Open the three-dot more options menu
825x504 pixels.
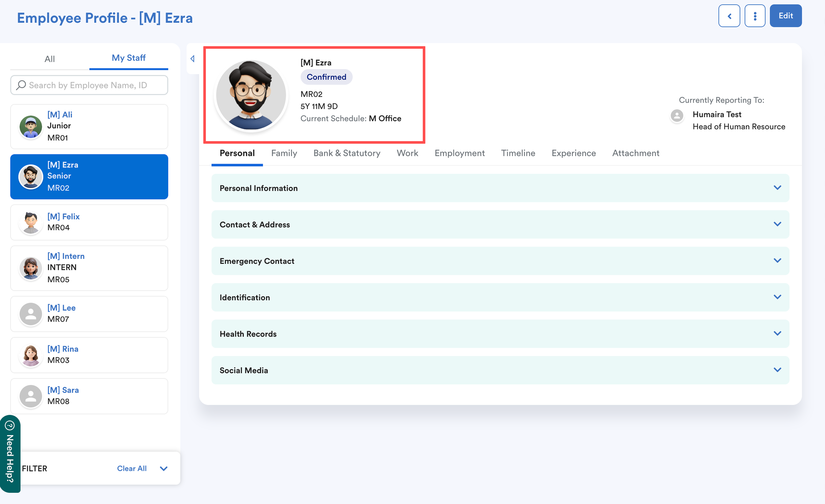[x=755, y=16]
